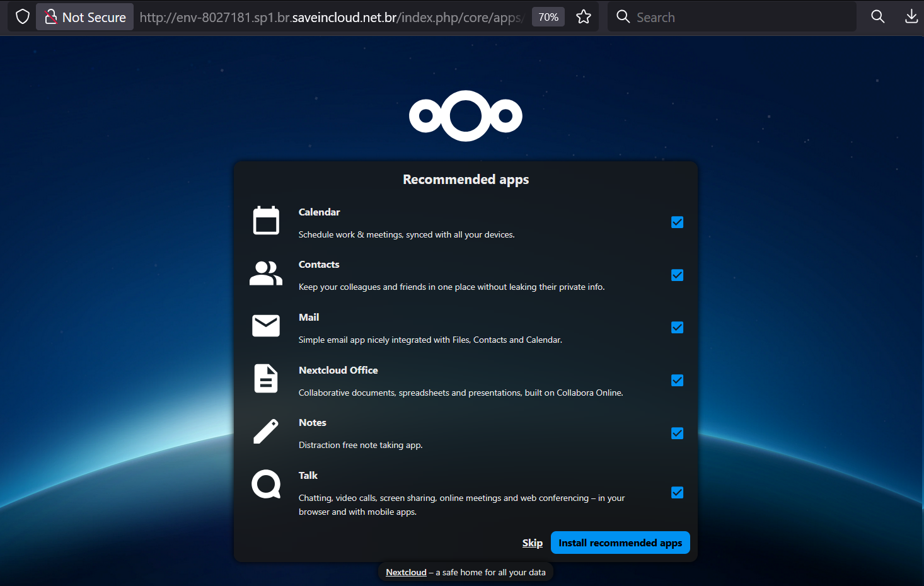Click the Notes pencil icon
924x586 pixels.
coord(266,432)
